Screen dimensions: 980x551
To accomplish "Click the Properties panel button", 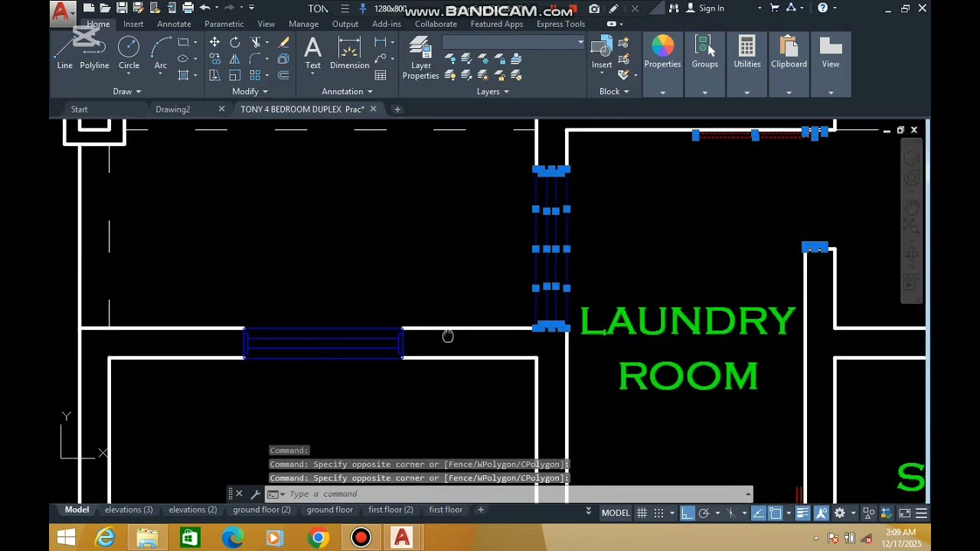I will (662, 64).
